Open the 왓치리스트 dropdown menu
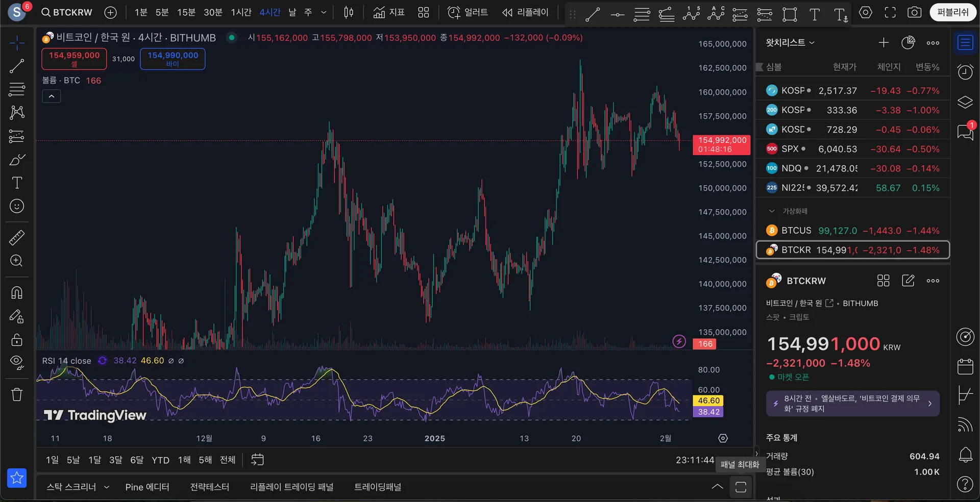This screenshot has width=980, height=502. 790,43
